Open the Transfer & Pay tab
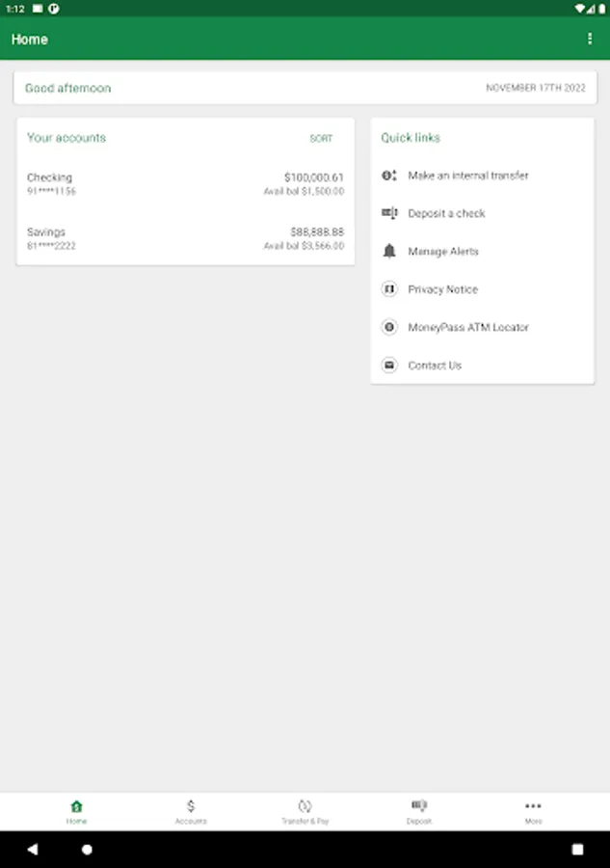 (305, 811)
